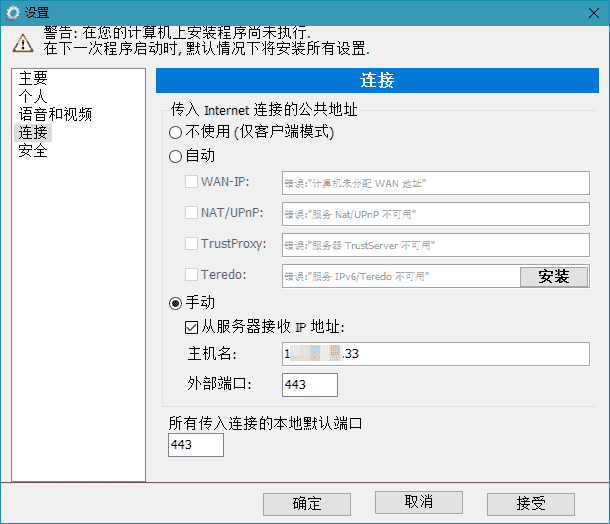
Task: Select the 手动 radio button
Action: 176,303
